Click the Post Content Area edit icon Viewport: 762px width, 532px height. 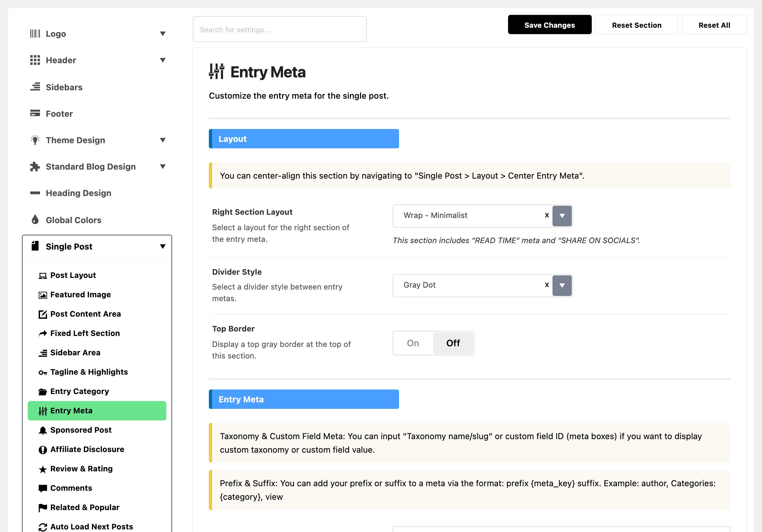pyautogui.click(x=43, y=314)
